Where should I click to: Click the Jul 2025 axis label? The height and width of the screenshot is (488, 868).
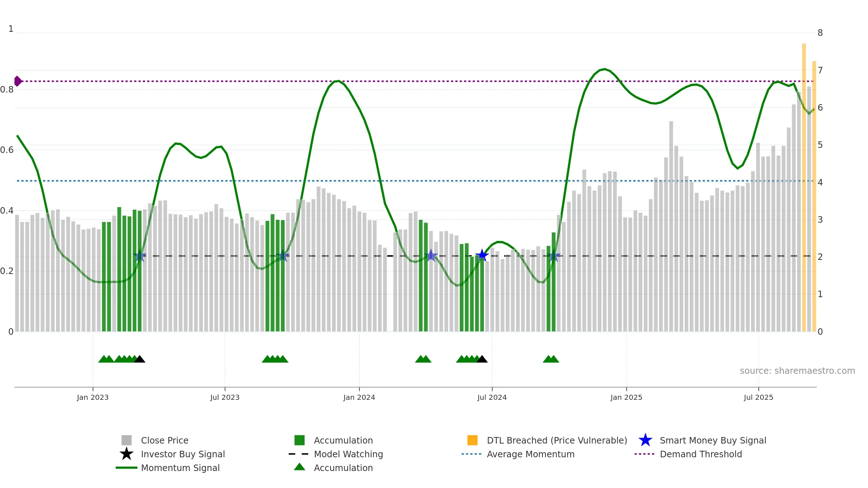coord(758,397)
